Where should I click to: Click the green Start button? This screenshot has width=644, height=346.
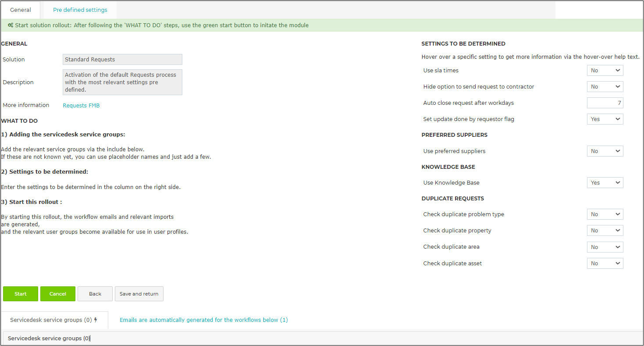[x=21, y=294]
